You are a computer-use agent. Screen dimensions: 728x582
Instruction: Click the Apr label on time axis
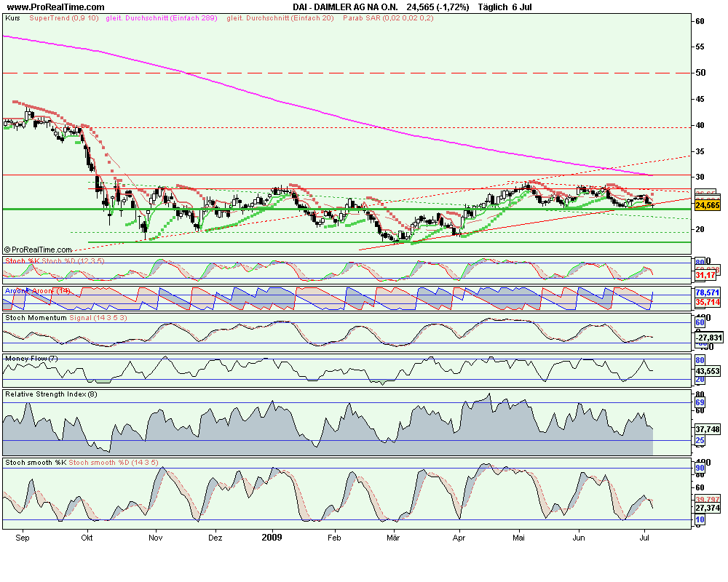[459, 538]
